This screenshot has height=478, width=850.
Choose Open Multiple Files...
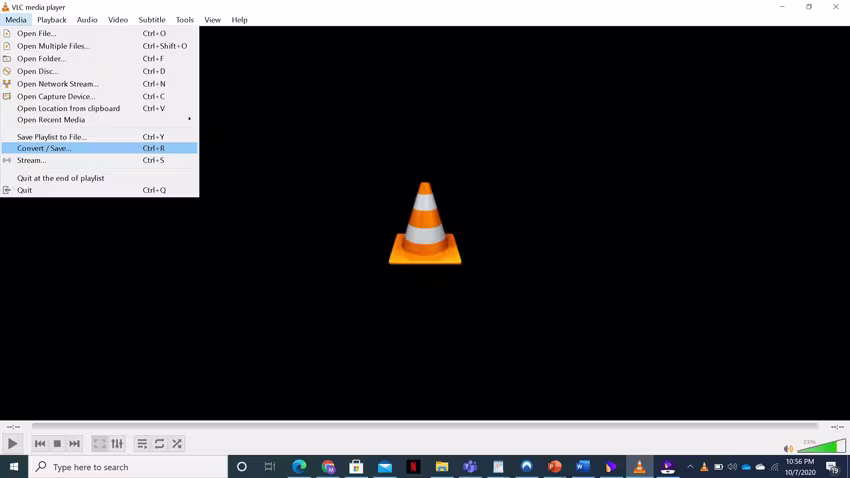pyautogui.click(x=99, y=46)
